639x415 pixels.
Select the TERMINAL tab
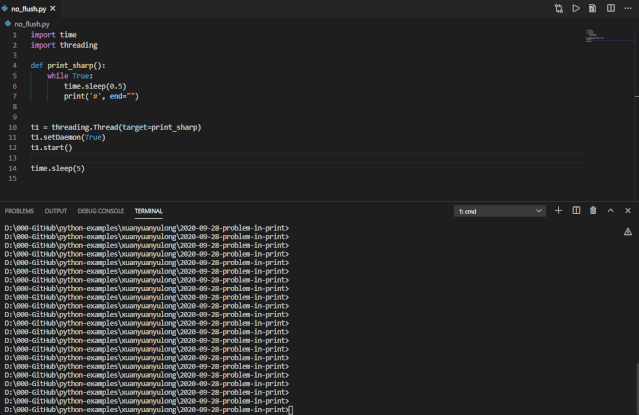[x=149, y=211]
